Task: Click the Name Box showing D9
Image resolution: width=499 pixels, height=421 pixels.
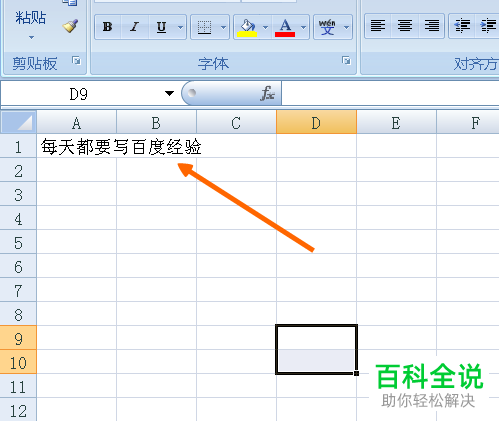Action: 79,94
